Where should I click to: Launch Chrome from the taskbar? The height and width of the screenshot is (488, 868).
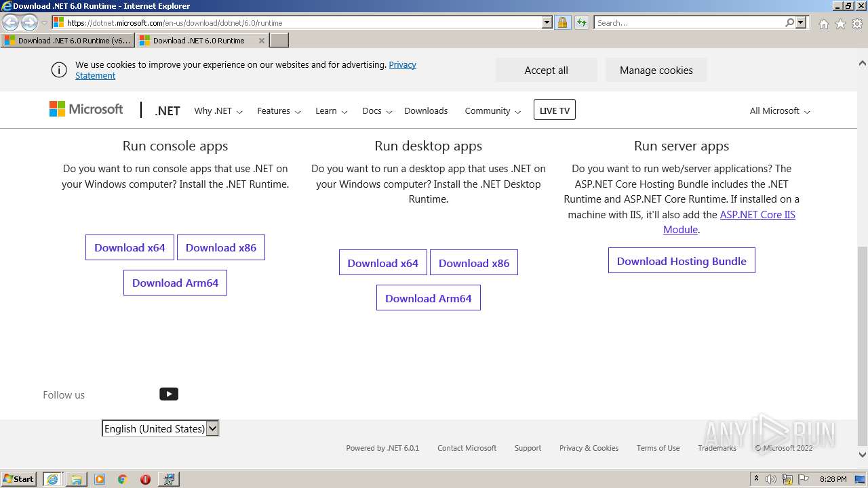(x=122, y=479)
